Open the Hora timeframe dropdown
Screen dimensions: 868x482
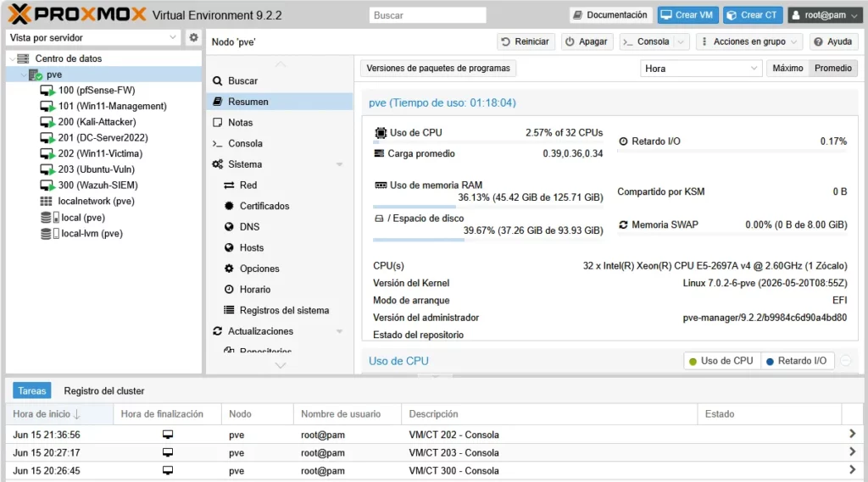701,69
